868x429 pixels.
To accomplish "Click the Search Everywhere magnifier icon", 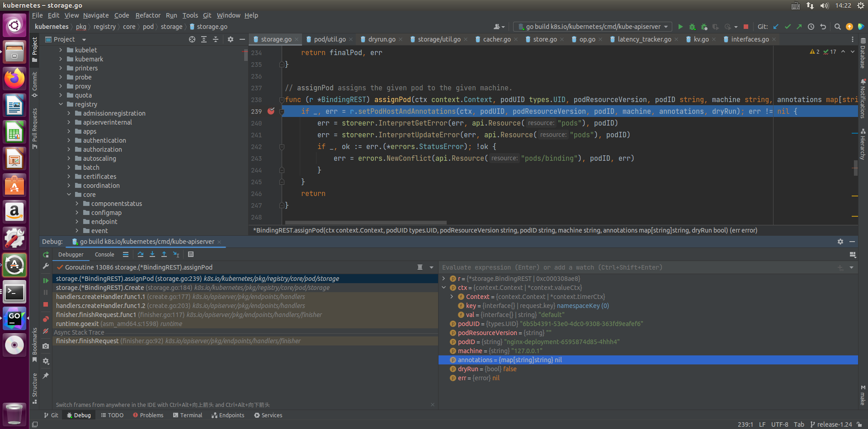I will pos(837,27).
